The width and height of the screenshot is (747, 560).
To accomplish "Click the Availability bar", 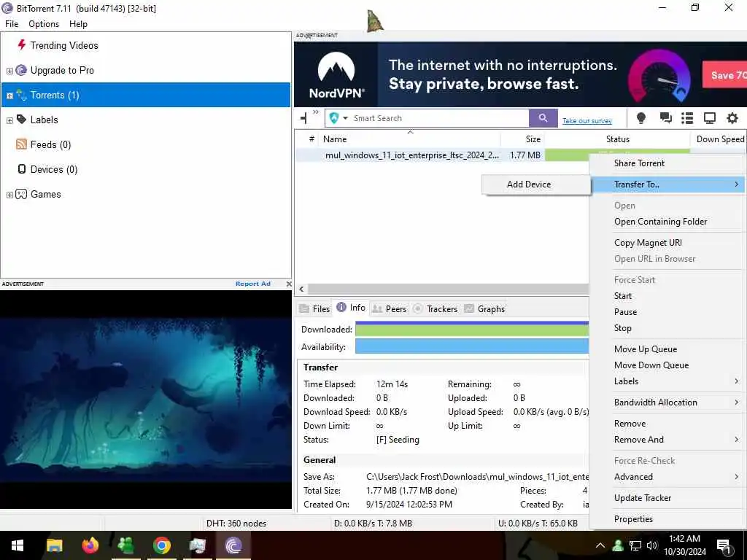I will coord(472,346).
